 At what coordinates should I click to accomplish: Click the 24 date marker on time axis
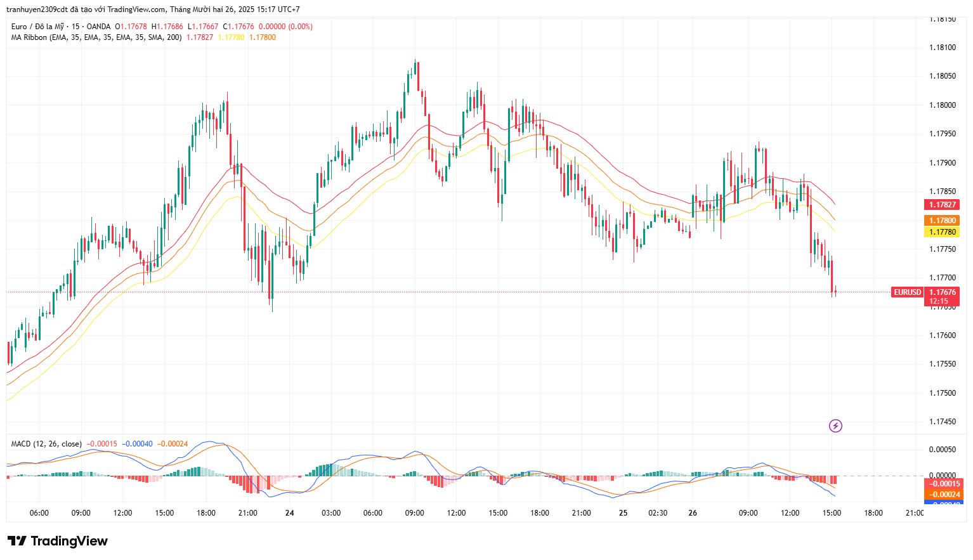pos(290,513)
